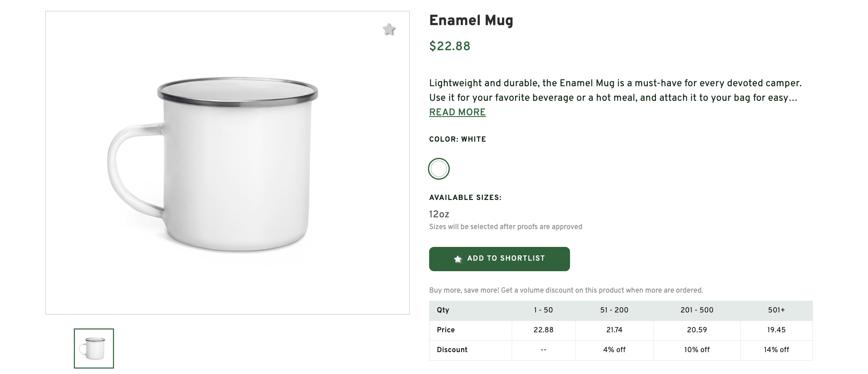The width and height of the screenshot is (868, 374).
Task: Open the READ MORE product description
Action: point(457,112)
